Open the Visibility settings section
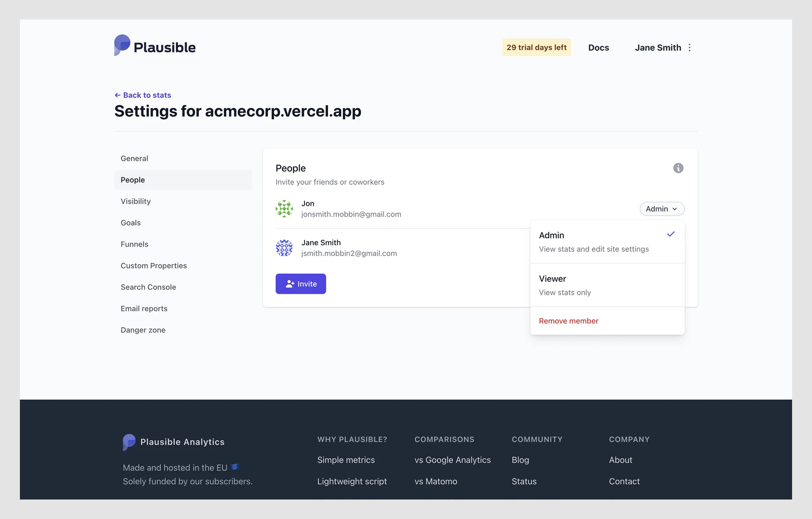The height and width of the screenshot is (519, 812). click(x=183, y=201)
